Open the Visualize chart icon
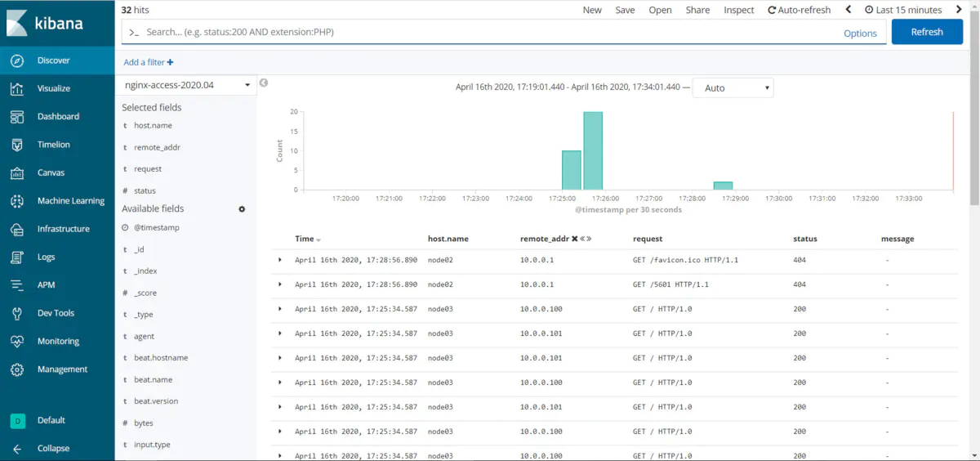The height and width of the screenshot is (461, 980). 17,88
